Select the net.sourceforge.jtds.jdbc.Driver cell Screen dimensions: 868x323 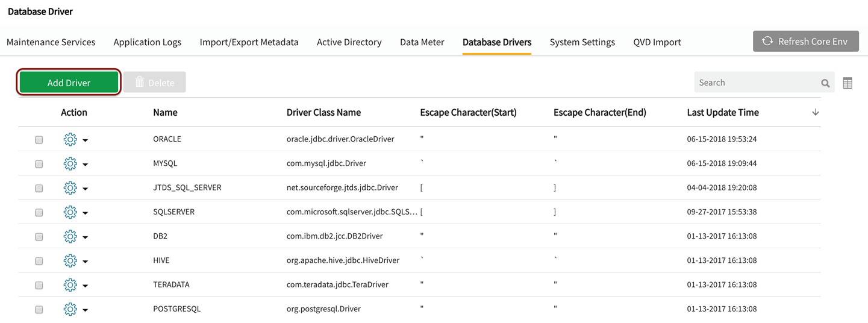[342, 187]
